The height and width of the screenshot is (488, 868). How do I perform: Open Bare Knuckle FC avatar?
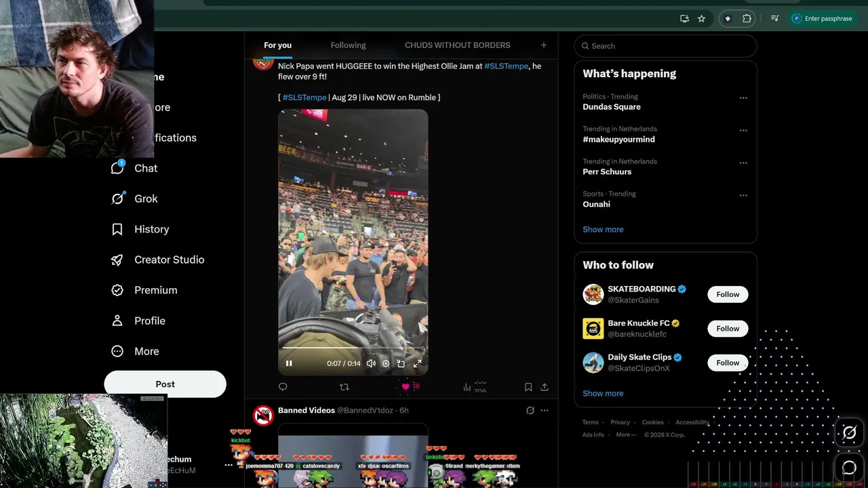pos(593,329)
